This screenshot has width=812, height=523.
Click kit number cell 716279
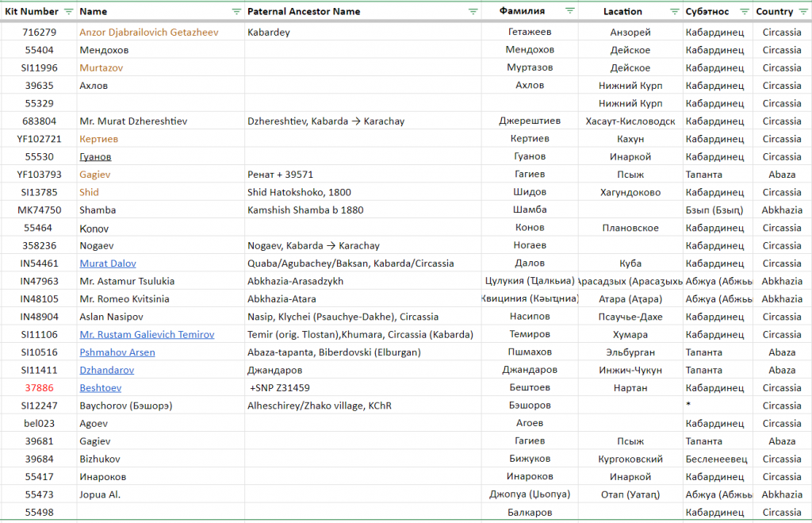39,33
